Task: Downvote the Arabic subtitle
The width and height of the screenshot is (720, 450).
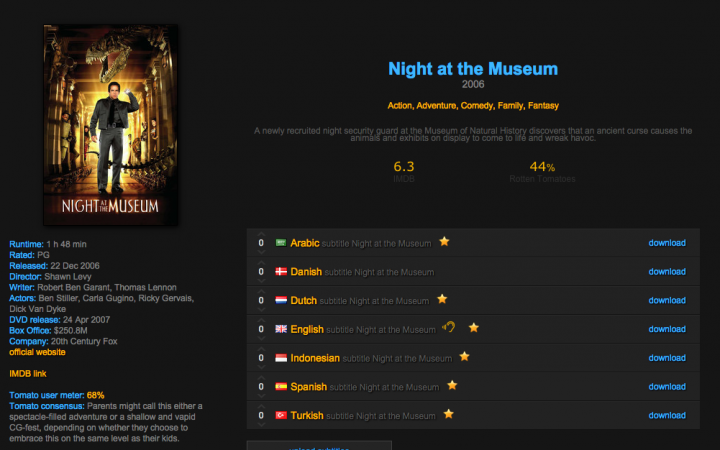Action: tap(261, 252)
